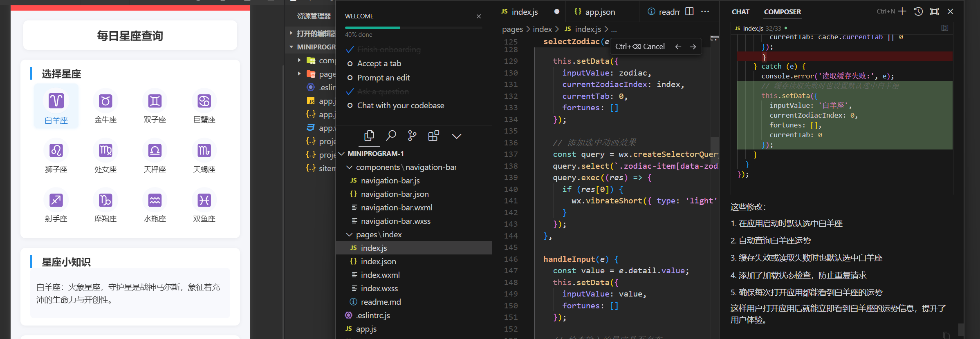Click the split editor icon

coord(689,11)
